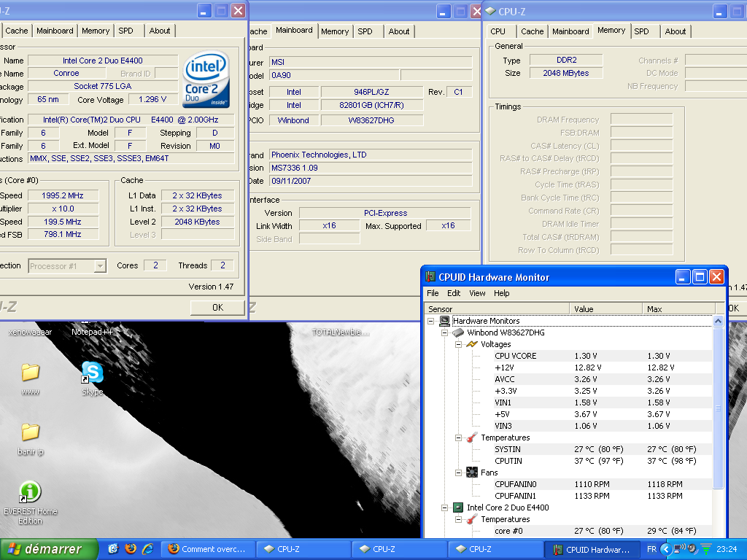Click the démarrer Start button
This screenshot has height=560, width=747.
tap(49, 549)
